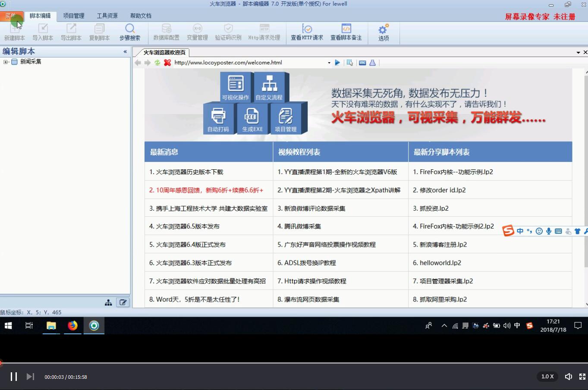The height and width of the screenshot is (390, 588).
Task: Open link 修改order id.lp2
Action: coord(443,190)
